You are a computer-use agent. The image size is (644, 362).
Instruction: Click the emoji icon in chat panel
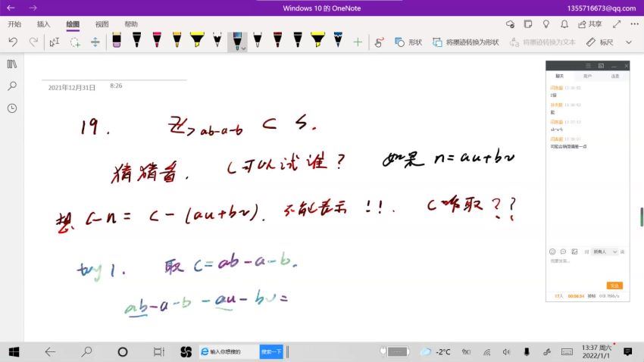[552, 251]
